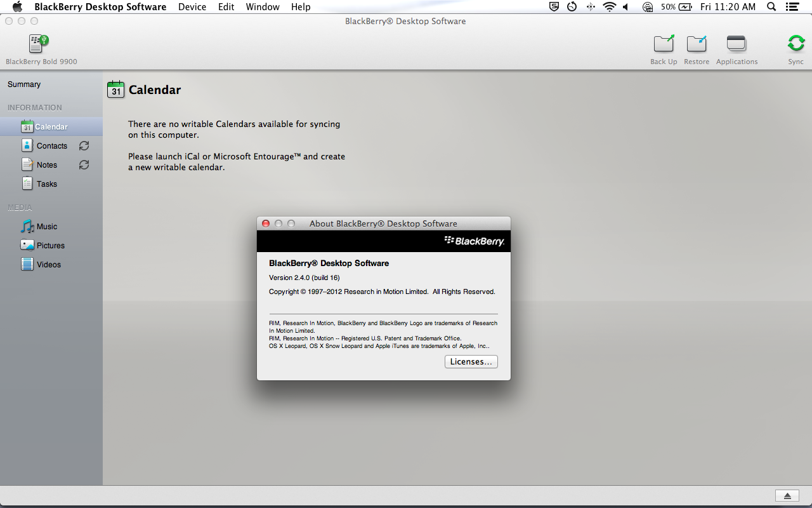Screen dimensions: 812x508
Task: Close the About BlackBerry Desktop Software dialog
Action: tap(266, 224)
